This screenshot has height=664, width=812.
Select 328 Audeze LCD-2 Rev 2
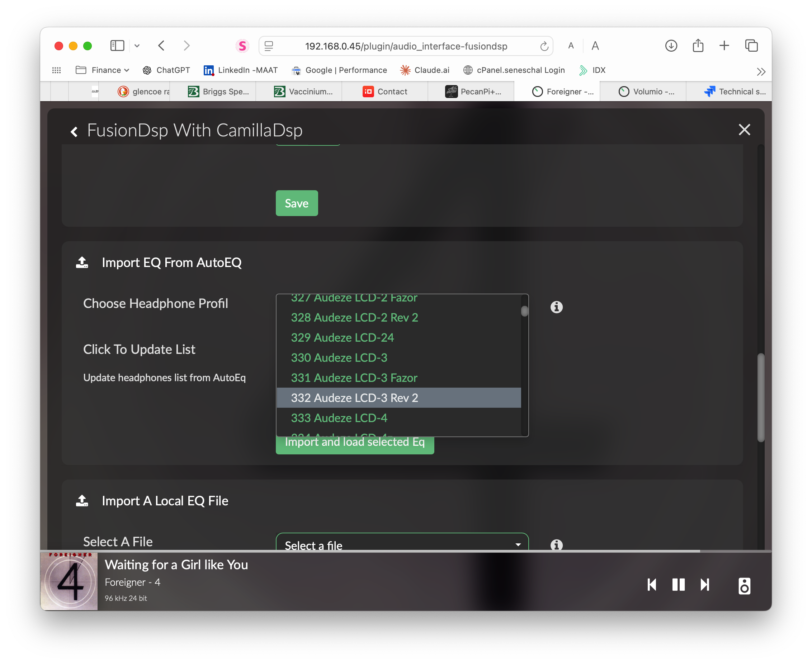click(x=398, y=318)
